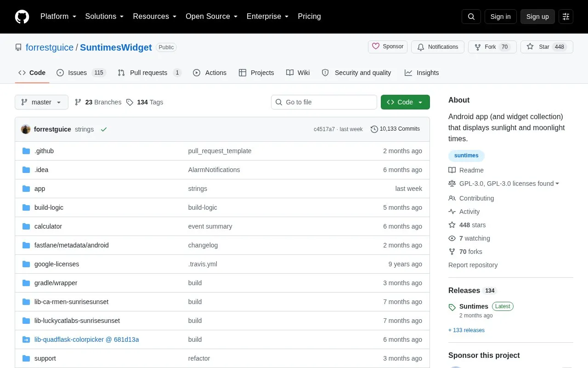The height and width of the screenshot is (368, 588).
Task: Open the Pull requests tab
Action: click(150, 73)
